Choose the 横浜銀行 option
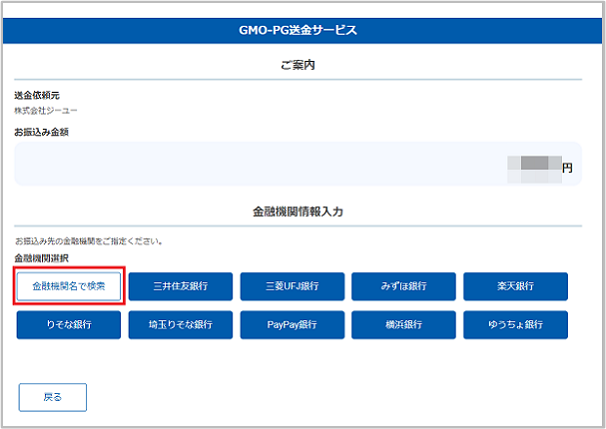Image resolution: width=606 pixels, height=429 pixels. pyautogui.click(x=404, y=325)
